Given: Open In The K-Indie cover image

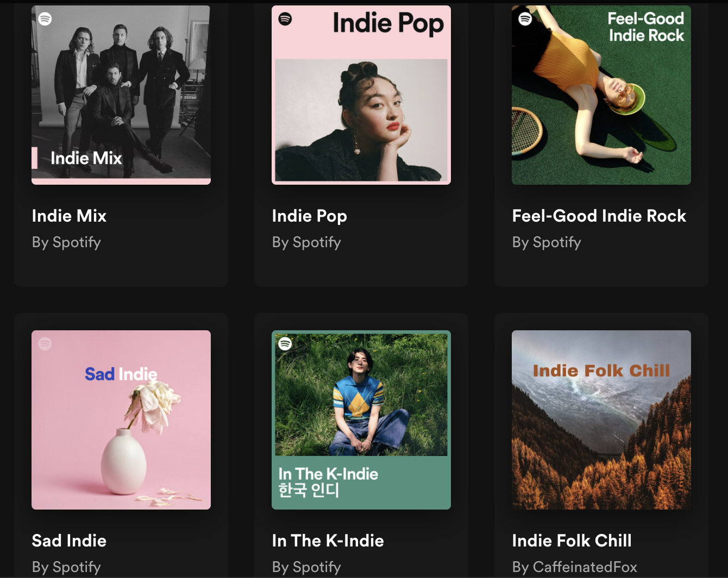Looking at the screenshot, I should [361, 420].
